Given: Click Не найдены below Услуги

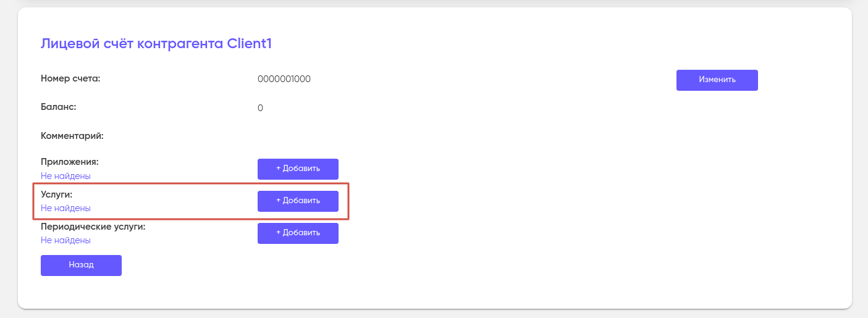Looking at the screenshot, I should click(x=65, y=208).
